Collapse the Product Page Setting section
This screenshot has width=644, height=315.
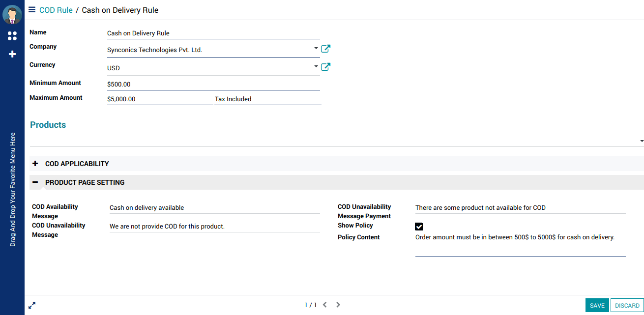(x=35, y=182)
